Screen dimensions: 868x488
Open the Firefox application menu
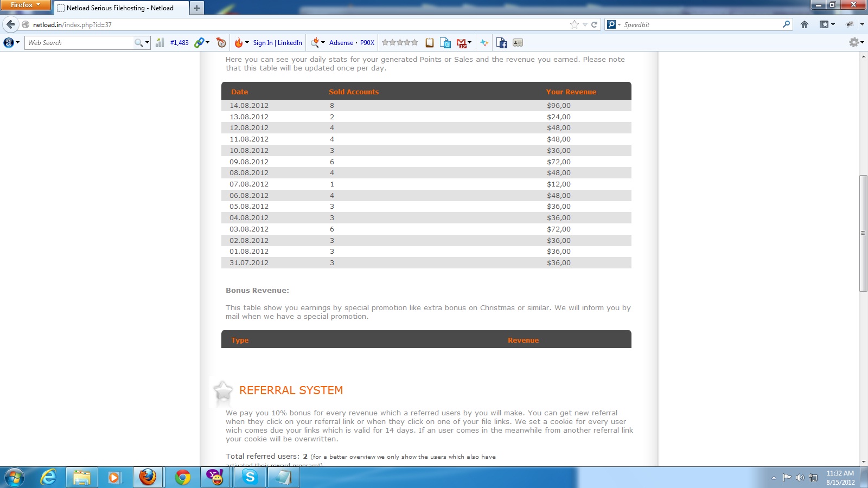[x=25, y=5]
